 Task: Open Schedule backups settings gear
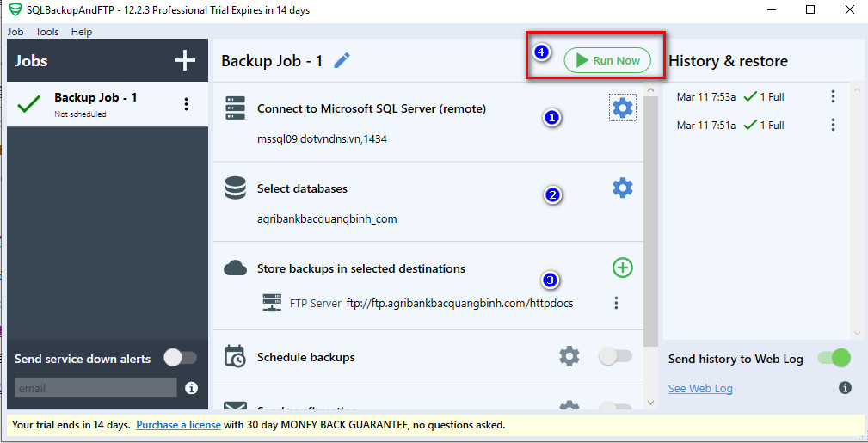[569, 356]
